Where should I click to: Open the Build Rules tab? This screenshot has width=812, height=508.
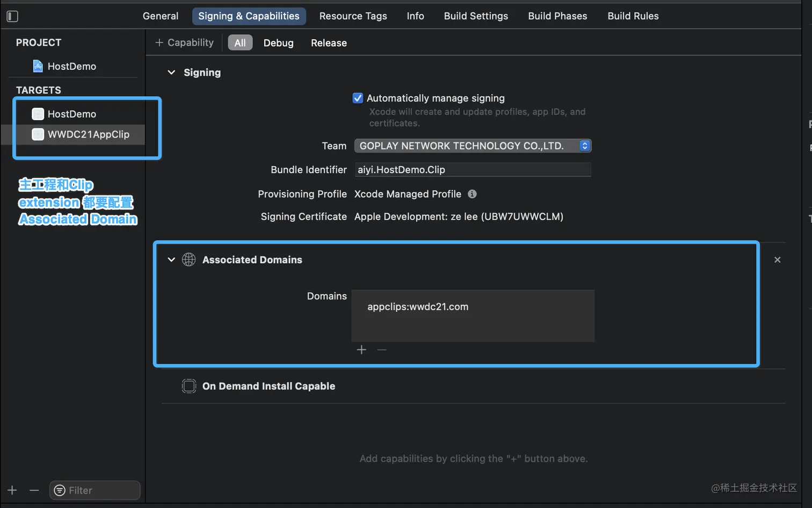click(x=633, y=16)
